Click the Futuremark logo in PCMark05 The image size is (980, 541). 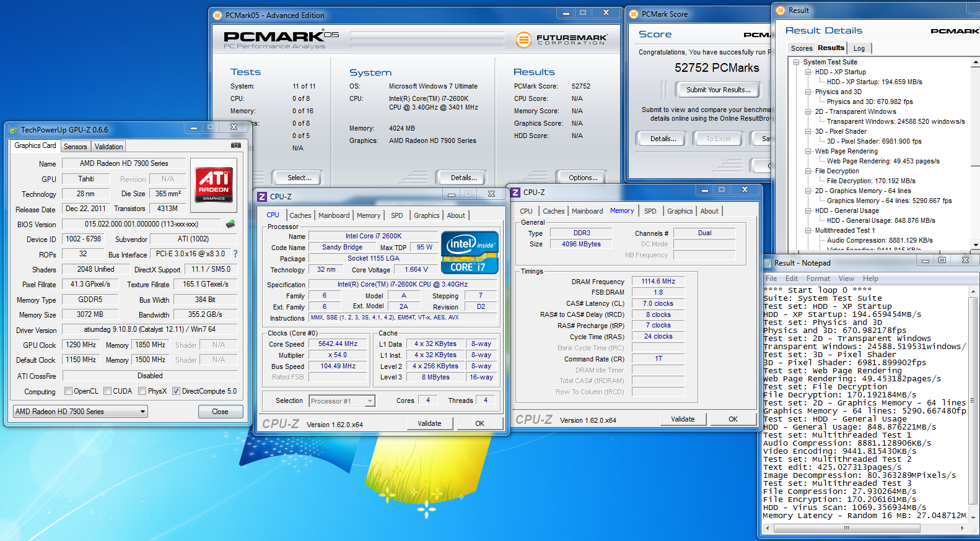pos(562,40)
